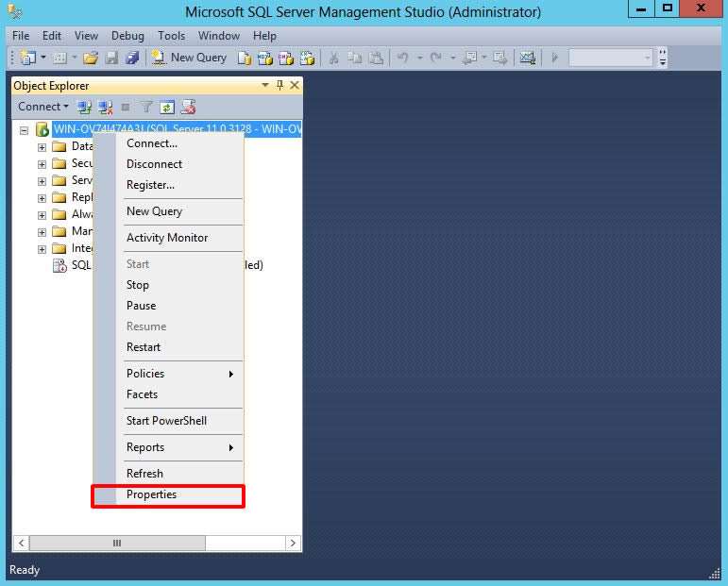Click the Undo toolbar icon
Viewport: 728px width, 586px height.
[402, 58]
